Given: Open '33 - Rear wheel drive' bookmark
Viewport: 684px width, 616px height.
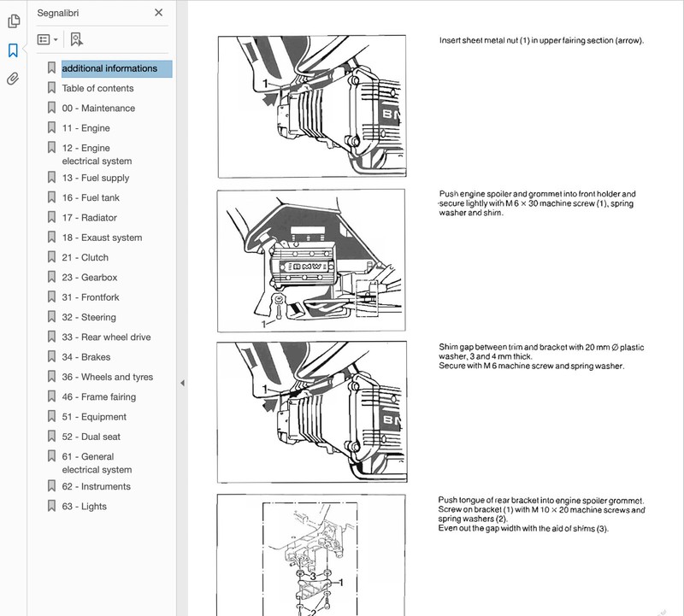Looking at the screenshot, I should coord(106,337).
